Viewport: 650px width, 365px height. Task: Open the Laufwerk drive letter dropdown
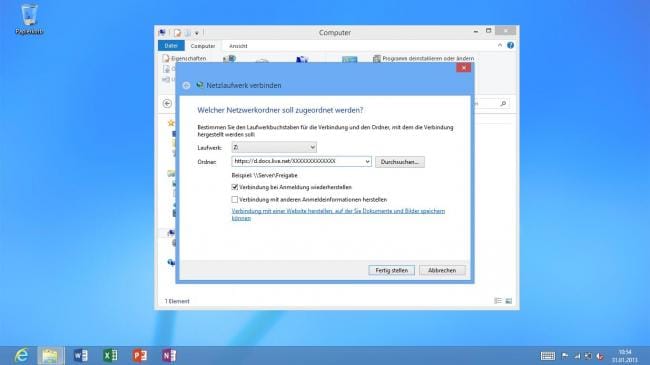[x=274, y=147]
